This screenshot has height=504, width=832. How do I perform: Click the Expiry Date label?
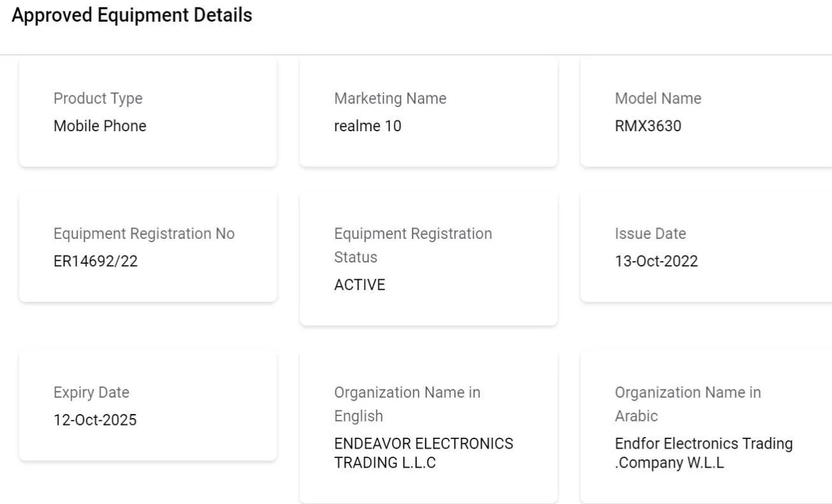click(x=91, y=392)
